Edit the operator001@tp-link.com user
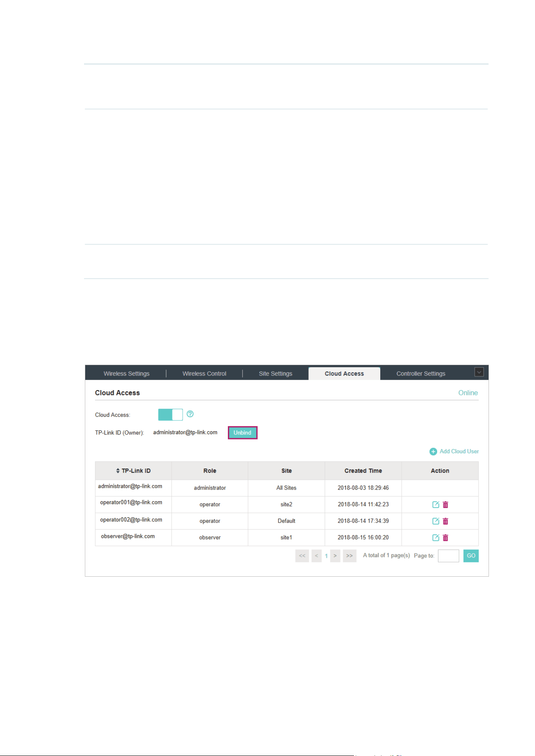Image resolution: width=535 pixels, height=756 pixels. [x=436, y=504]
